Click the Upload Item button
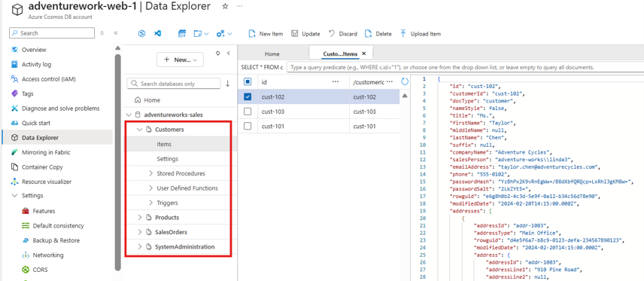 [x=421, y=34]
